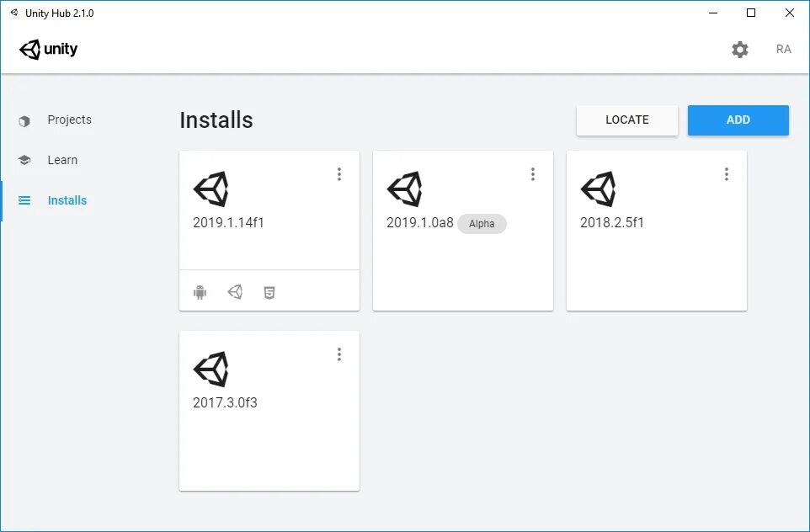Click the Unity module icon in 2019.1.14f1 footer
This screenshot has height=532, width=810.
[235, 292]
